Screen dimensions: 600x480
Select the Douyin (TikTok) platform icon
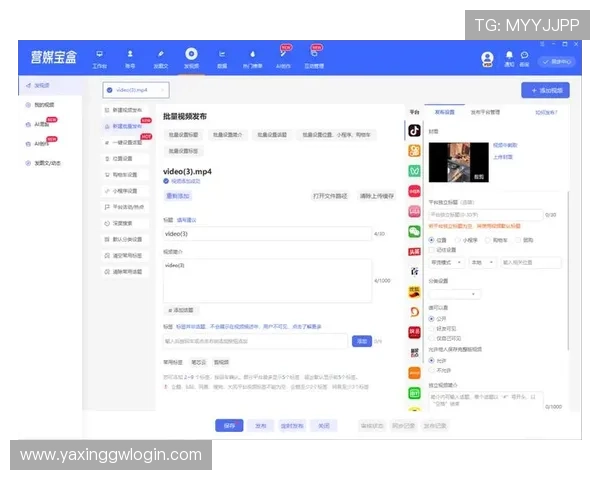[x=414, y=131]
